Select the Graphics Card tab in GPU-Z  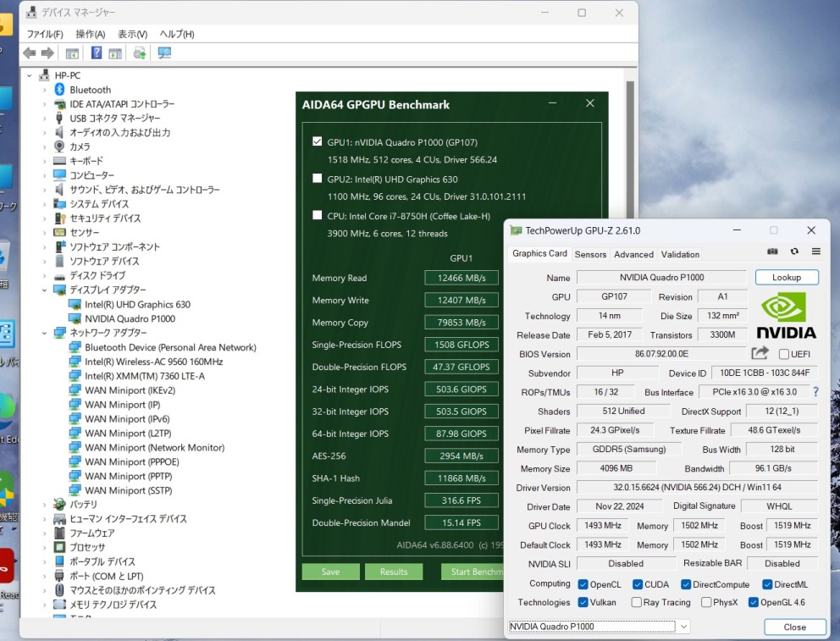pos(539,253)
